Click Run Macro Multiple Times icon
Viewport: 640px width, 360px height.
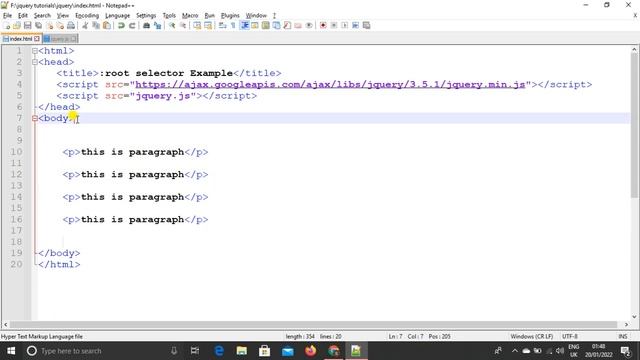tap(356, 25)
